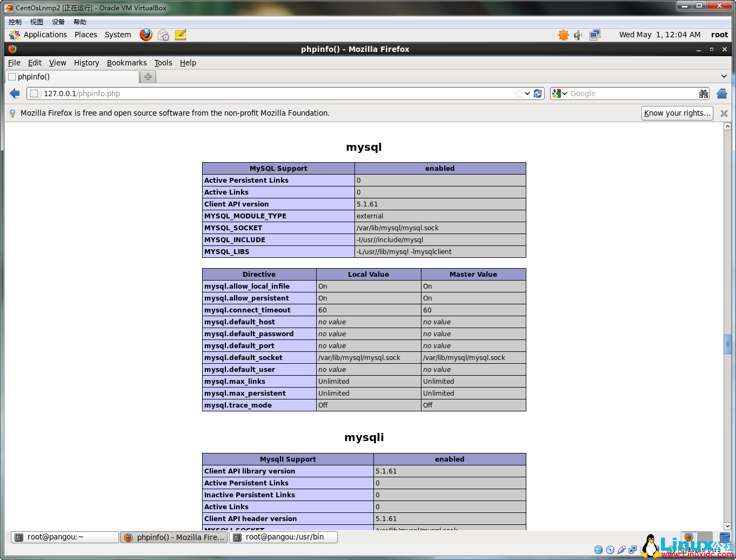Click the USB device icon in VirtualBox statusbar
Image resolution: width=736 pixels, height=560 pixels.
(x=621, y=550)
